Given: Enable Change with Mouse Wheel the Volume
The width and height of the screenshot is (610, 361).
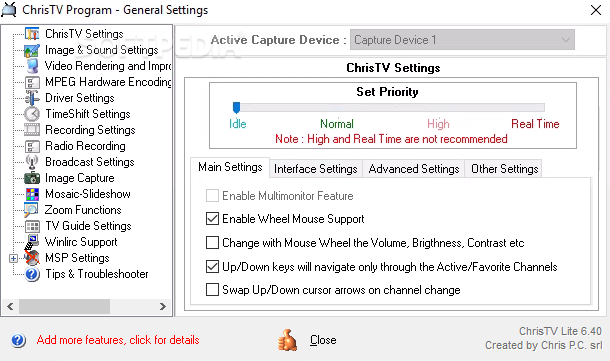Looking at the screenshot, I should click(212, 243).
